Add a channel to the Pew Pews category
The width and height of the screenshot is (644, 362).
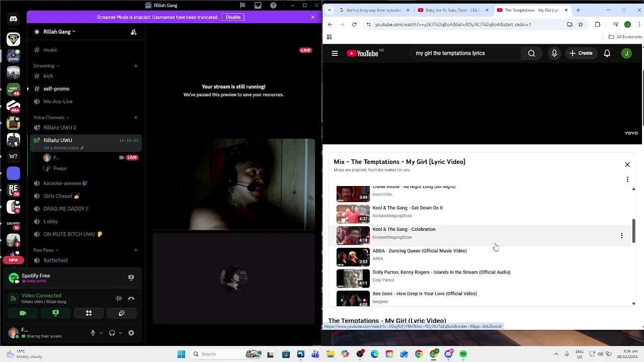tap(136, 250)
